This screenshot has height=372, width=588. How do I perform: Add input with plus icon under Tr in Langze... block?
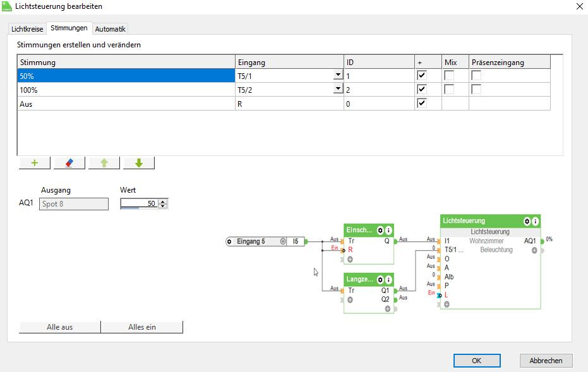click(350, 299)
